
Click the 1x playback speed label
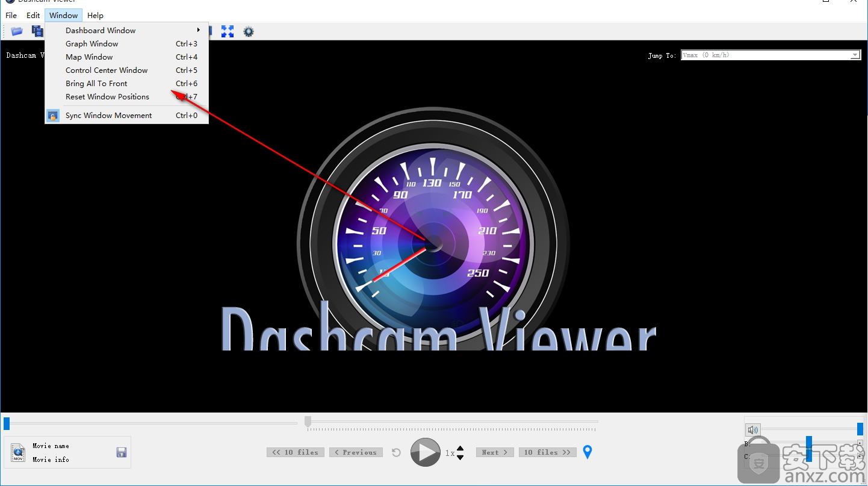[x=450, y=453]
